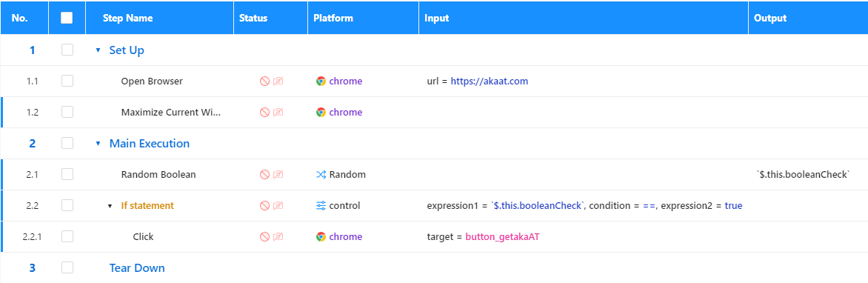This screenshot has height=283, width=868.
Task: Click the `$.this.booleanCheck` output value
Action: click(803, 174)
